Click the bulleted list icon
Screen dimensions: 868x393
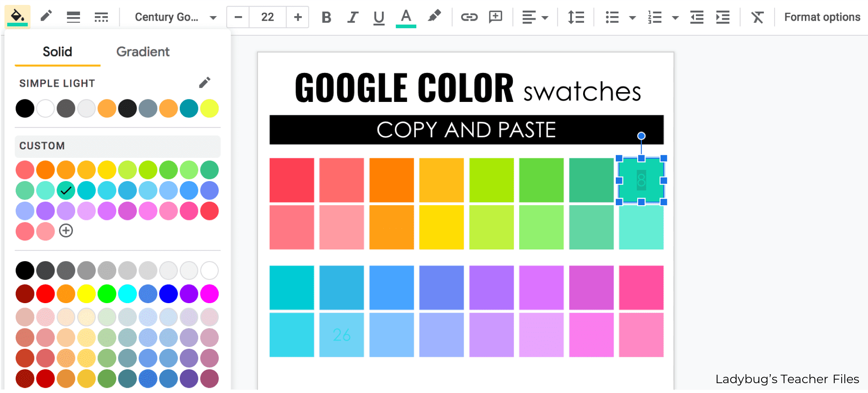pyautogui.click(x=612, y=17)
